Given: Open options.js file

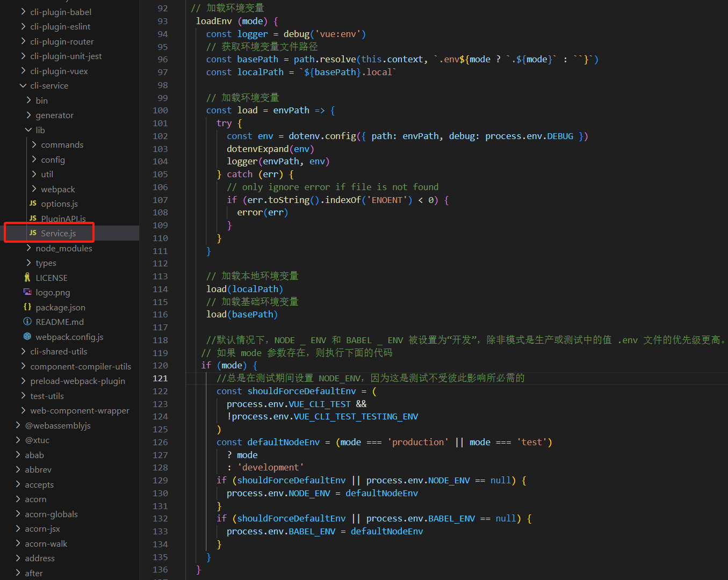Looking at the screenshot, I should 60,204.
